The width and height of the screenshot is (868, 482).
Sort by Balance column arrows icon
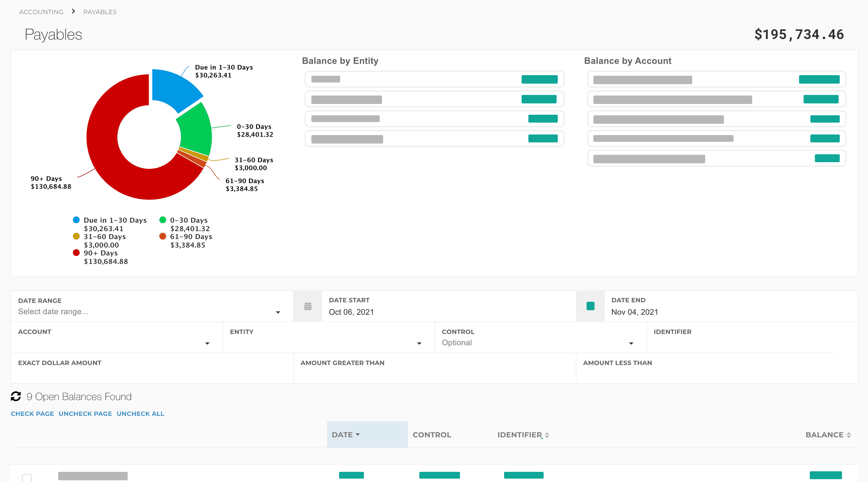coord(849,435)
